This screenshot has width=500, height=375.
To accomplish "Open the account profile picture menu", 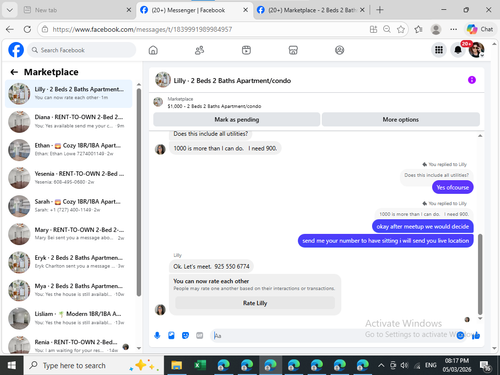I will click(476, 50).
